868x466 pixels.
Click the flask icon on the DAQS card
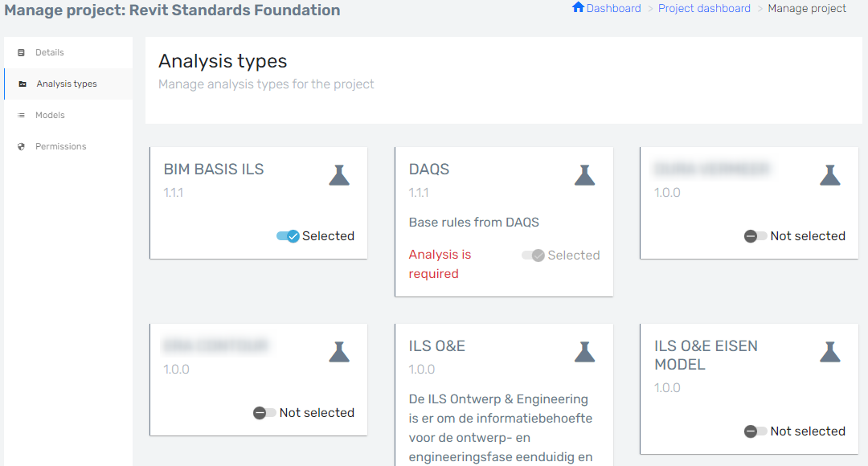click(584, 174)
